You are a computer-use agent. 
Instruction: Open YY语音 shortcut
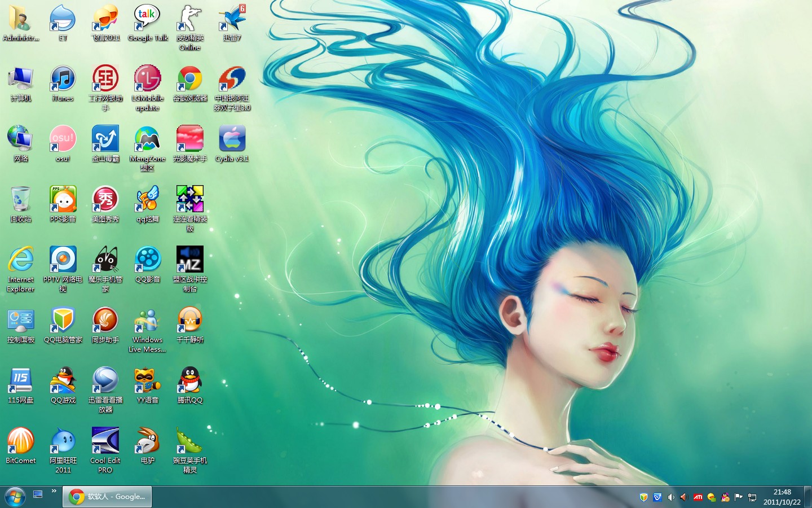148,386
